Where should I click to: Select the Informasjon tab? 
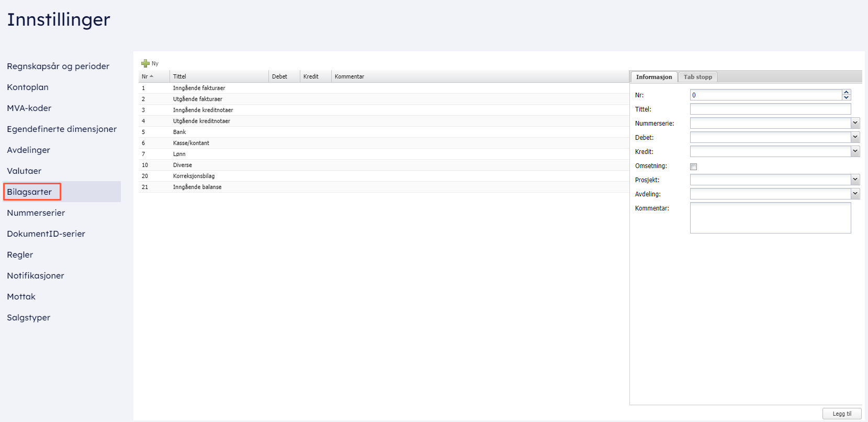point(653,77)
